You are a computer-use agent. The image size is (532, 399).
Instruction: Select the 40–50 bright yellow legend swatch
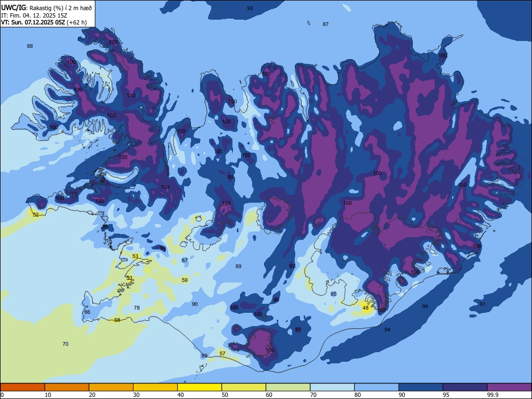click(x=199, y=387)
